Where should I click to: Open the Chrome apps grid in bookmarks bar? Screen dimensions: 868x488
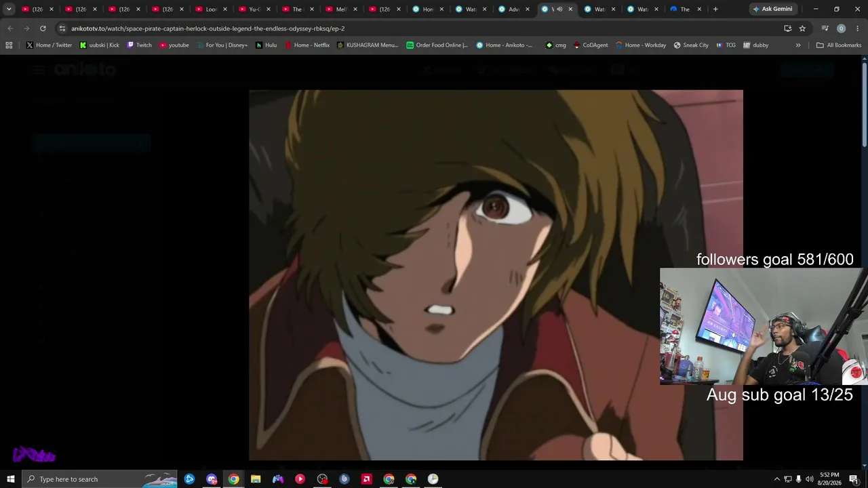tap(9, 45)
